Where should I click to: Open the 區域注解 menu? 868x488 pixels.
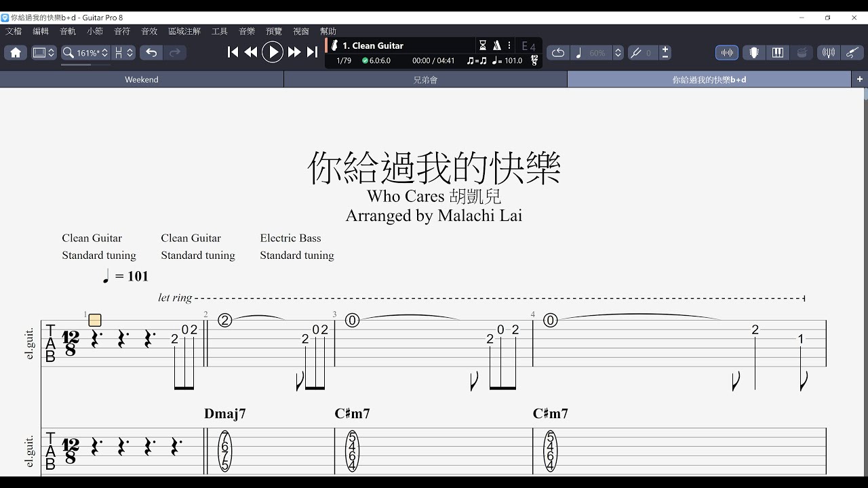[x=184, y=31]
